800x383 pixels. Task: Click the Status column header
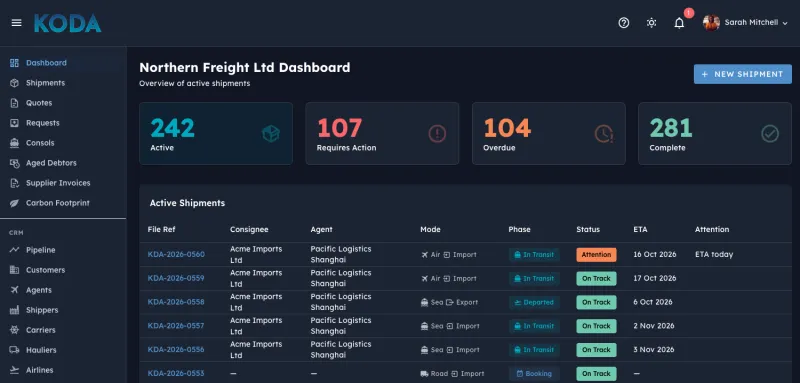(588, 229)
